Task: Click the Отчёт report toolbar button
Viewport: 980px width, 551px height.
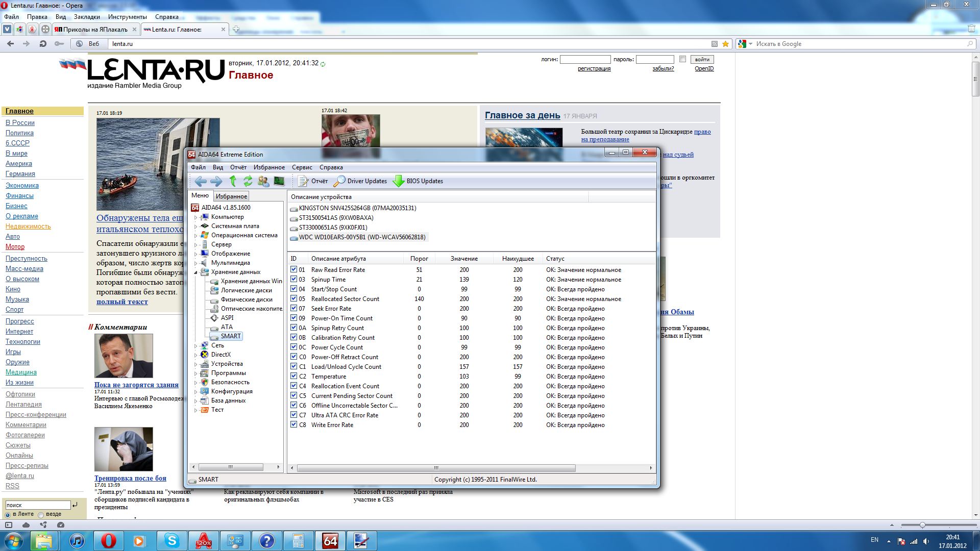Action: (x=313, y=181)
